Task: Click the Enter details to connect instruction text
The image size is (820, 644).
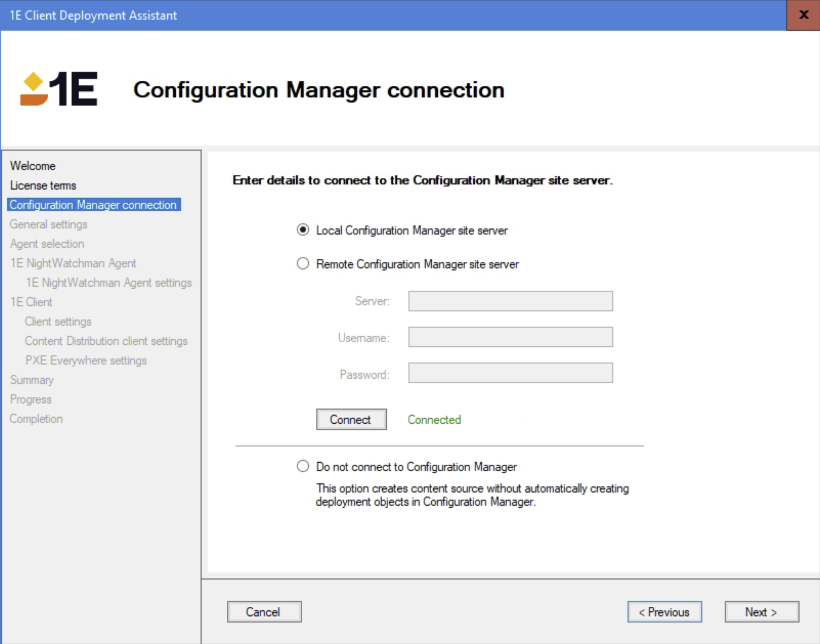Action: [423, 180]
